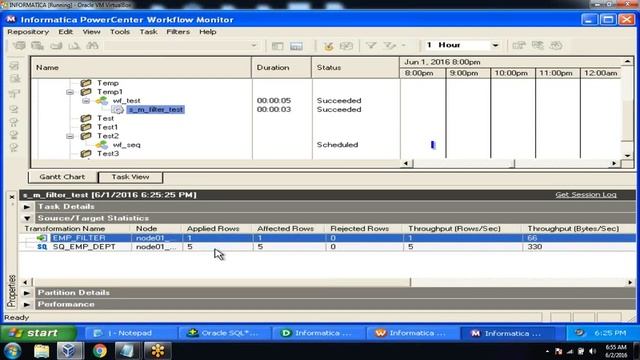Click statistics table scroll left arrow
This screenshot has height=360, width=640.
[25, 282]
